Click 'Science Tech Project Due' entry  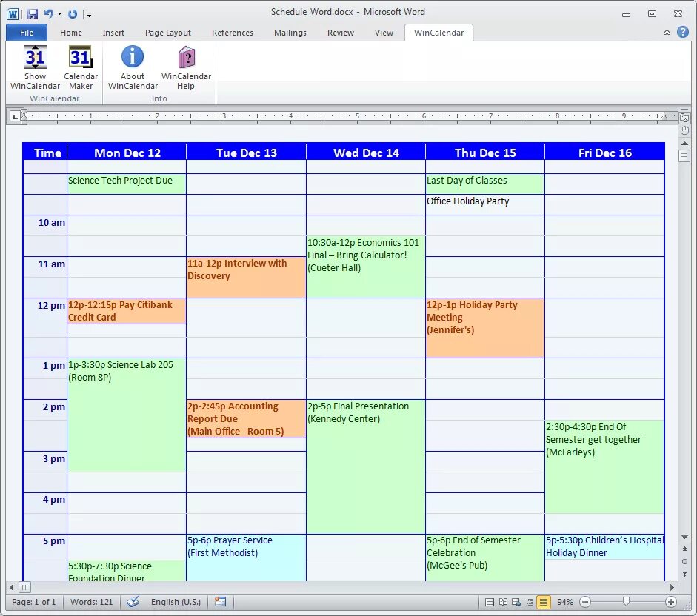[120, 181]
